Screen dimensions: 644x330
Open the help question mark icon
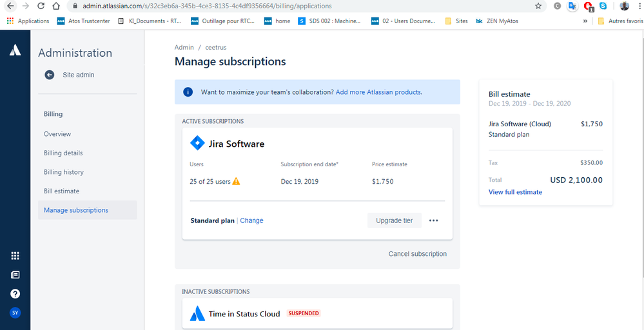tap(15, 293)
